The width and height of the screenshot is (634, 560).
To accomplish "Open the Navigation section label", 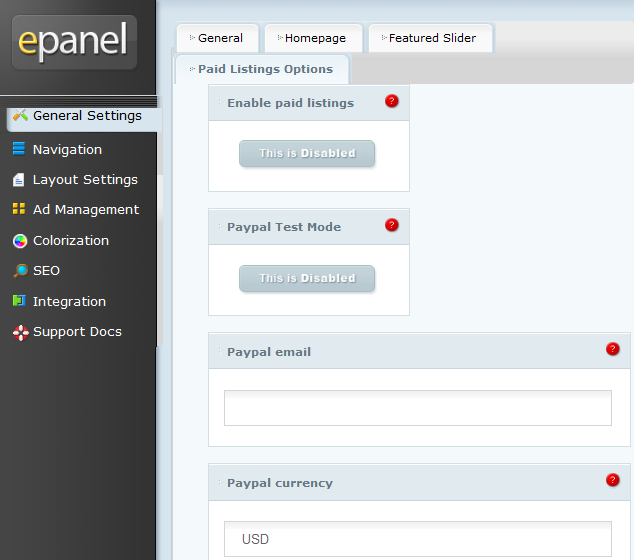I will 68,150.
